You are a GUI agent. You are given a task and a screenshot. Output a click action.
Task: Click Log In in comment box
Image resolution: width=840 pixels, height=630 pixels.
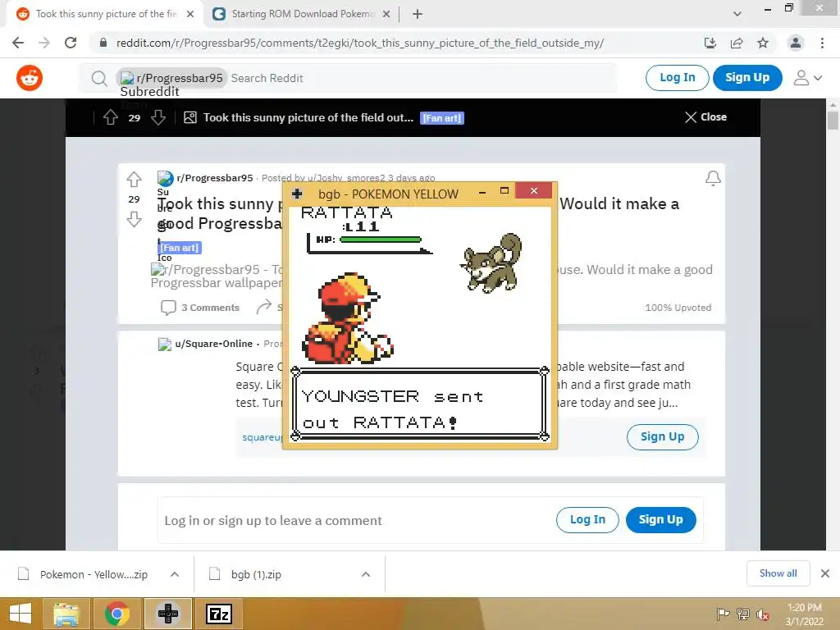tap(587, 519)
